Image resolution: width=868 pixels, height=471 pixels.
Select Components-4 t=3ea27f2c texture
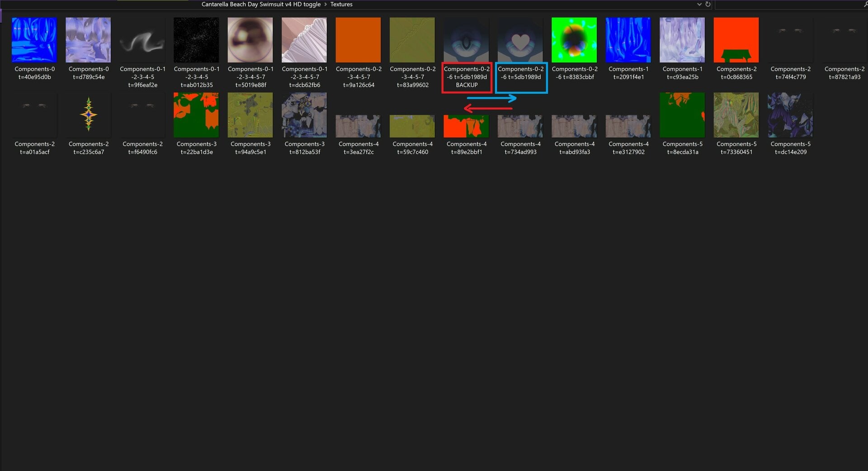[x=358, y=126]
